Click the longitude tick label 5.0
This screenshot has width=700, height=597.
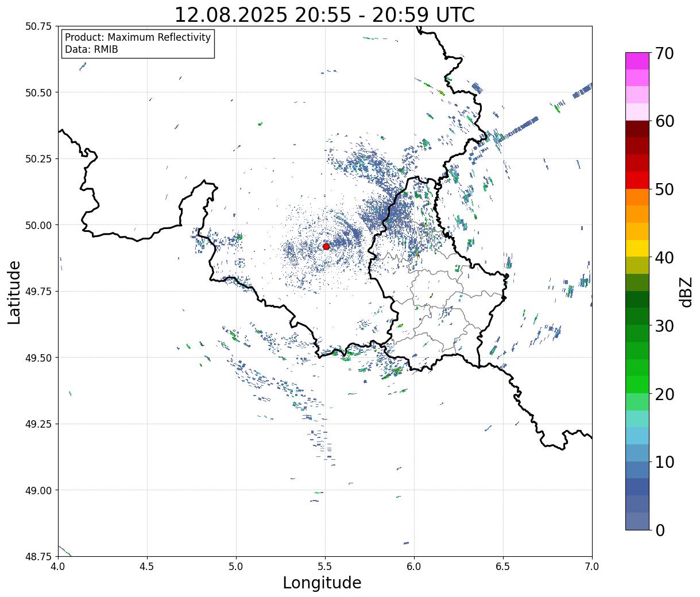[x=236, y=566]
